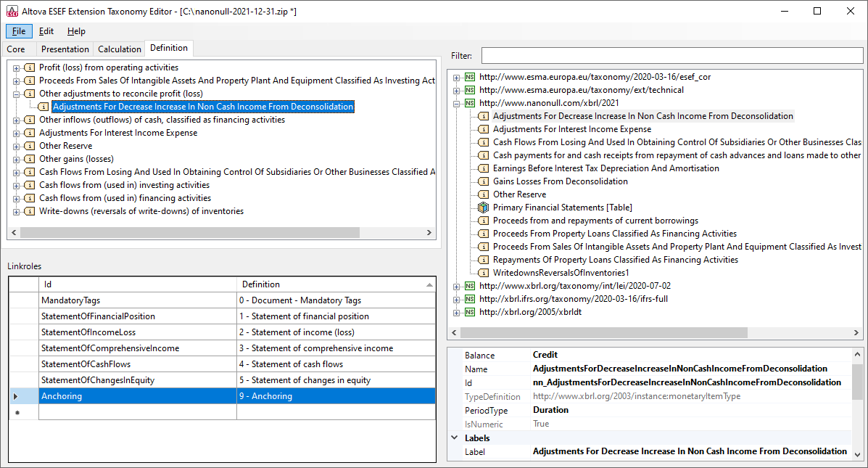Click into the Filter text field
Viewport: 868px width, 468px height.
click(x=672, y=55)
